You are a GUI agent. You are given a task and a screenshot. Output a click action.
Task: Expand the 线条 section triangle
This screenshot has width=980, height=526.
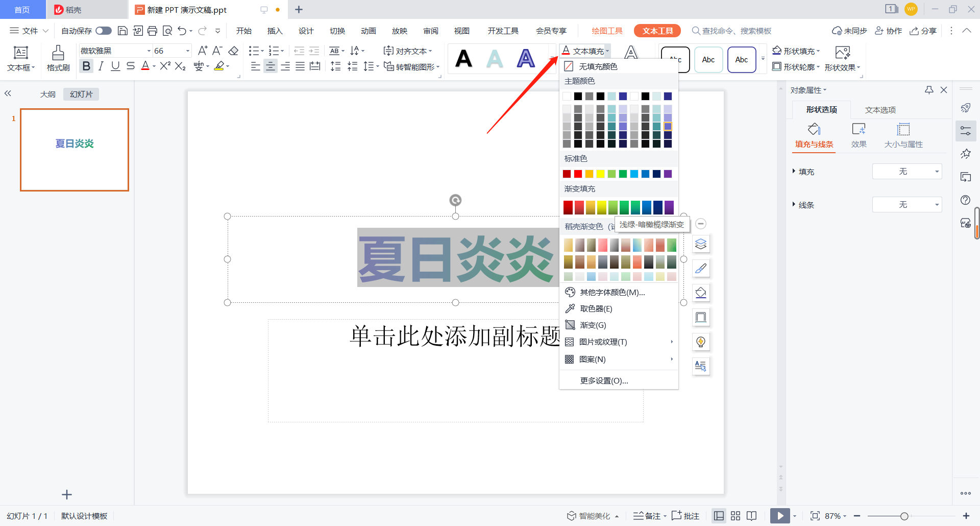pos(794,204)
